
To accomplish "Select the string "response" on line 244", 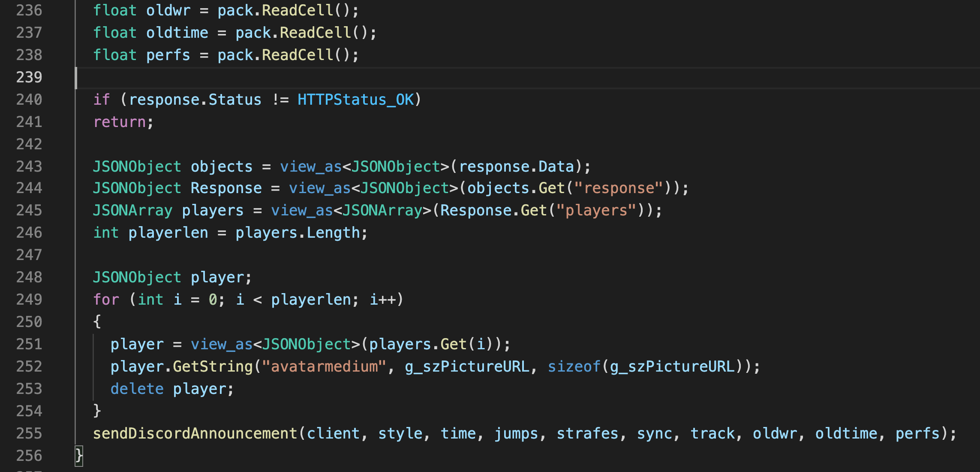I will click(619, 188).
